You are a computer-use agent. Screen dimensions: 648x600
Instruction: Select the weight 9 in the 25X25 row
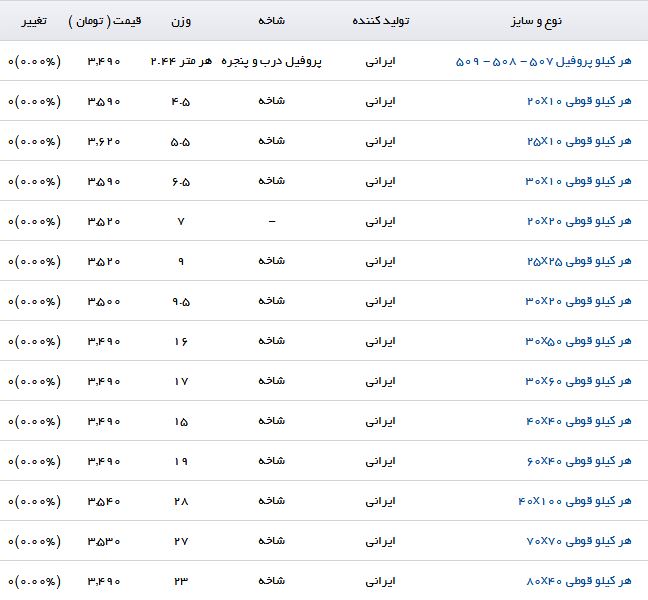[x=181, y=262]
